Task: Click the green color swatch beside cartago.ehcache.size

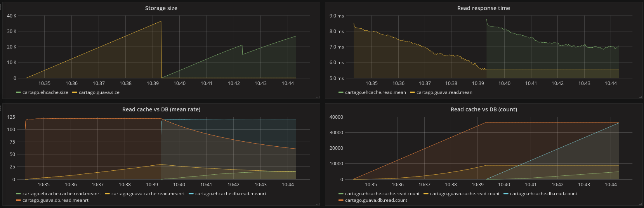Action: 18,92
